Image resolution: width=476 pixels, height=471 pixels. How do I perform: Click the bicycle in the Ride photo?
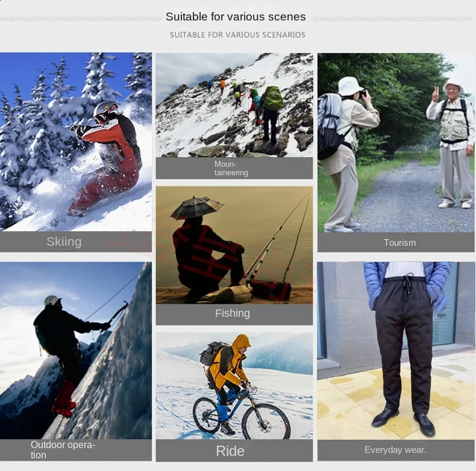[240, 413]
